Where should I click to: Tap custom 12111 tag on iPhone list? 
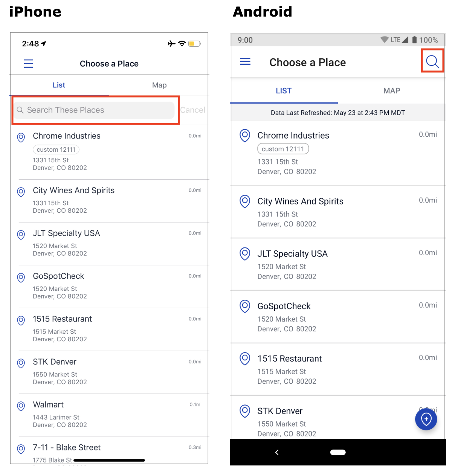tap(56, 150)
